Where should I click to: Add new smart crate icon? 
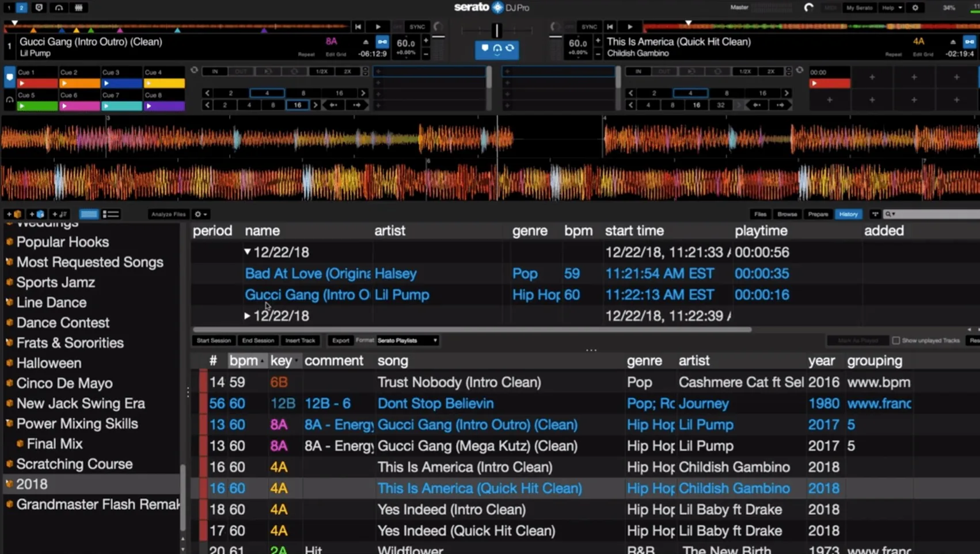click(37, 214)
